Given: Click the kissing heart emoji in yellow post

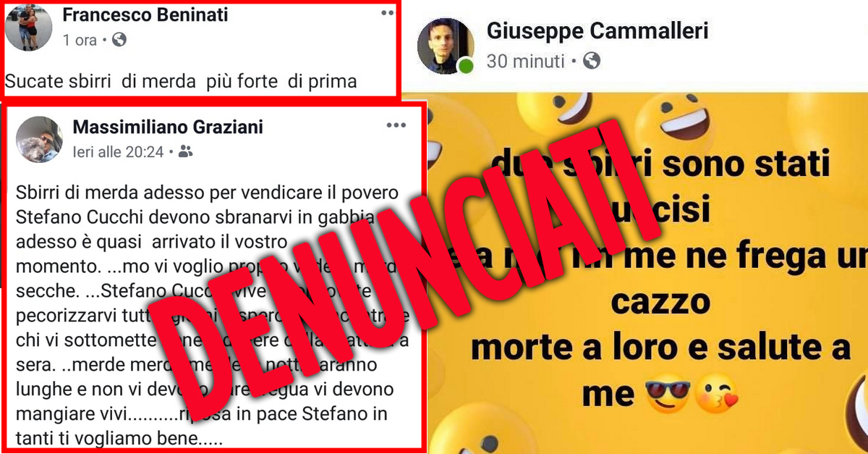Looking at the screenshot, I should pos(715,394).
